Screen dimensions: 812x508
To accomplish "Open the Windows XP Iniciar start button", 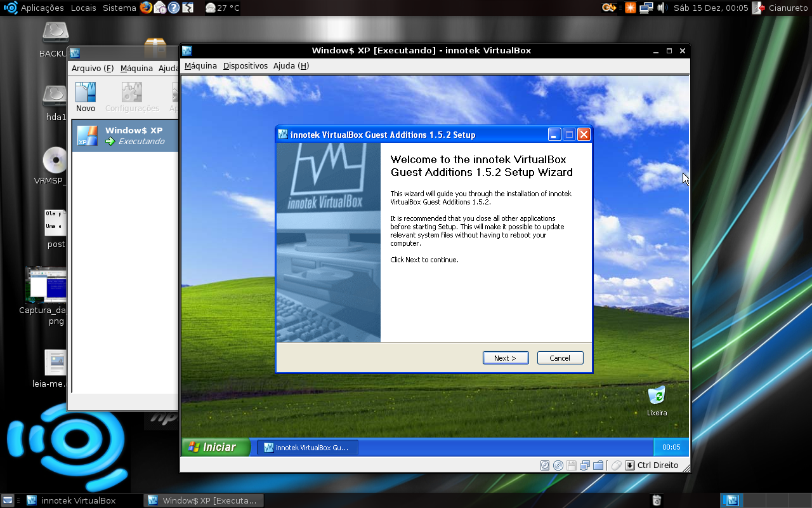I will (215, 447).
